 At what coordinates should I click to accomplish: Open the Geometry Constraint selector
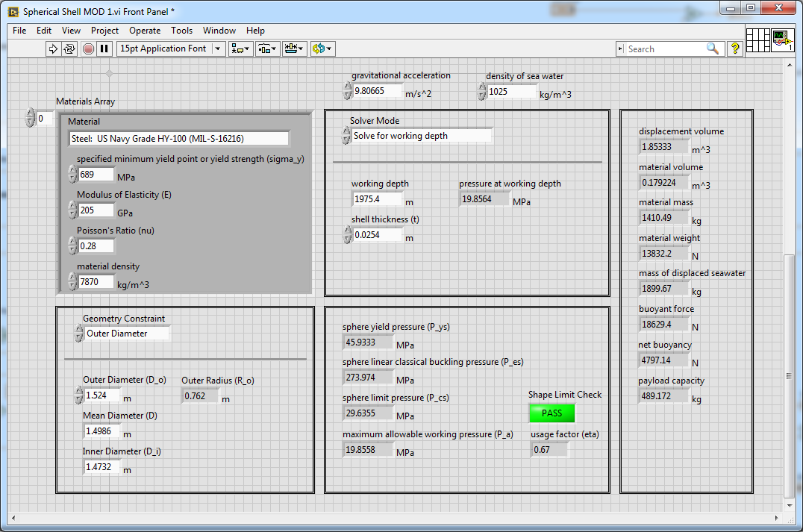tap(128, 334)
